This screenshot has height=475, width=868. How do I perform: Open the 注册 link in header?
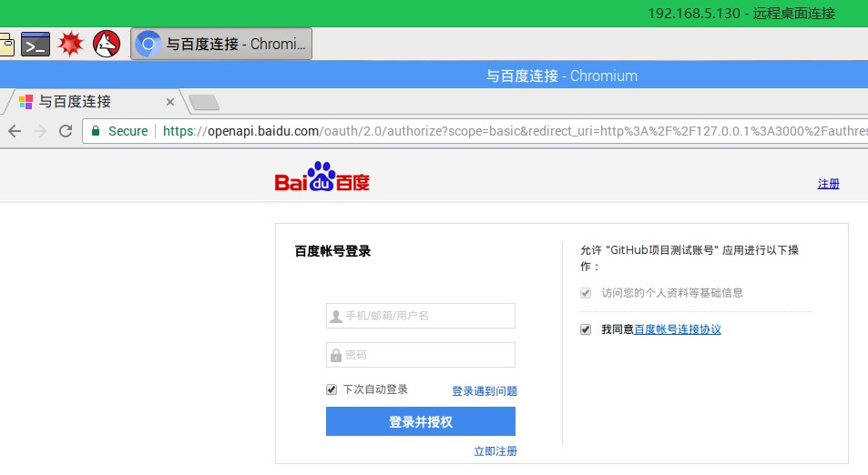[828, 184]
